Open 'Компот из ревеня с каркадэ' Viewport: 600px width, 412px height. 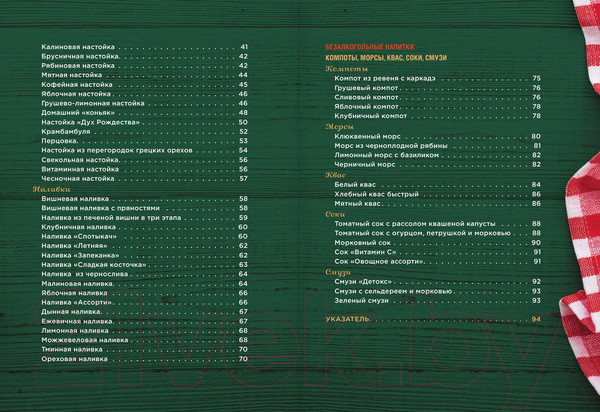398,78
